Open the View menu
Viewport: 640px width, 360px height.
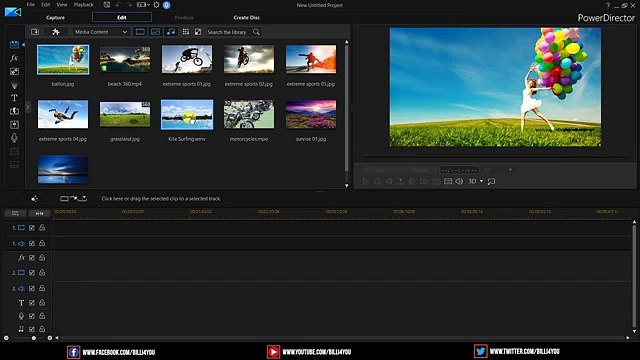tap(62, 5)
